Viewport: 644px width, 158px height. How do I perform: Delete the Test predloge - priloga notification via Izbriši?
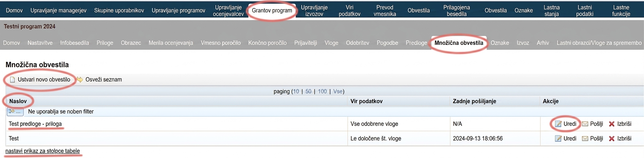pyautogui.click(x=624, y=124)
